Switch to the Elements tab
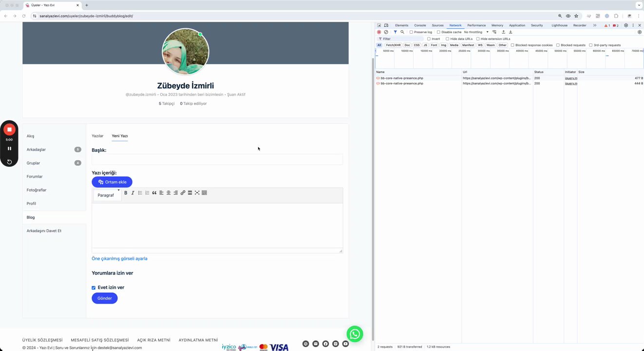 pos(402,25)
